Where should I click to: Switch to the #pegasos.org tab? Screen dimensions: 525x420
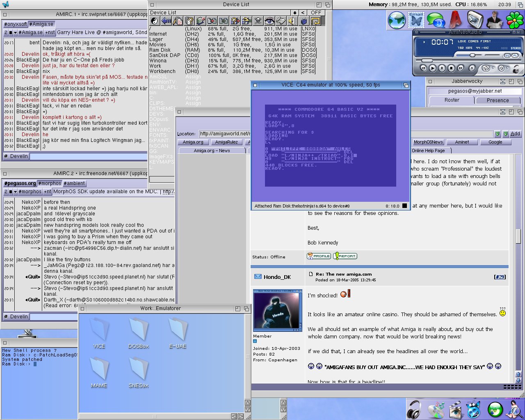point(20,183)
